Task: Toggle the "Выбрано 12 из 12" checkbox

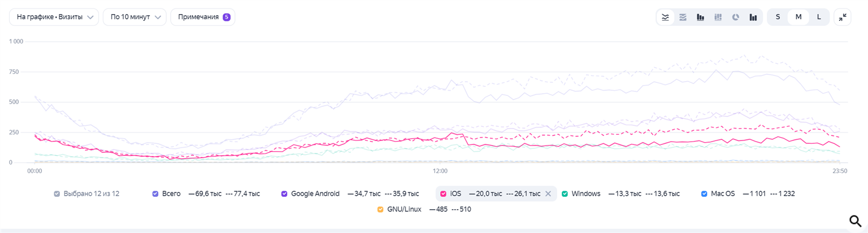Action: (57, 194)
